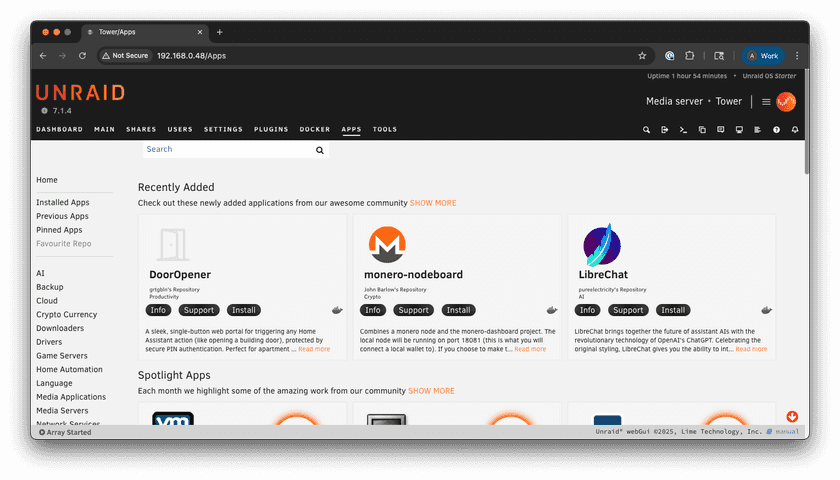
Task: Click Support button on DoorOpener
Action: point(199,310)
